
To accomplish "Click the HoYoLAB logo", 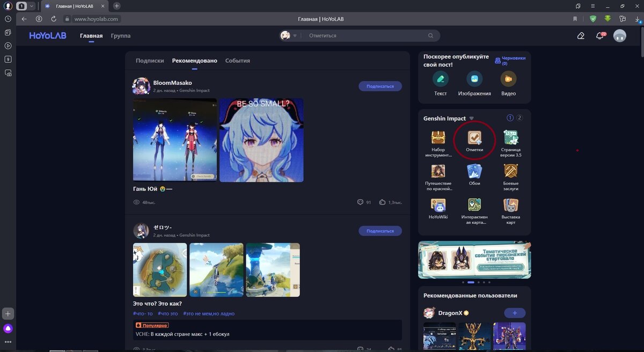I will [48, 35].
